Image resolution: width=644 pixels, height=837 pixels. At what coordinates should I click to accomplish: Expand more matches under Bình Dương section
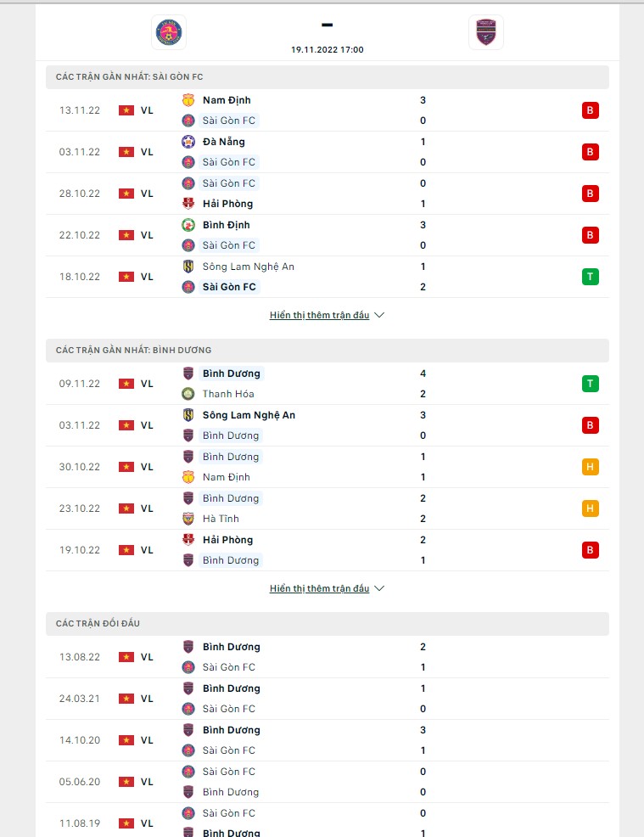point(319,588)
